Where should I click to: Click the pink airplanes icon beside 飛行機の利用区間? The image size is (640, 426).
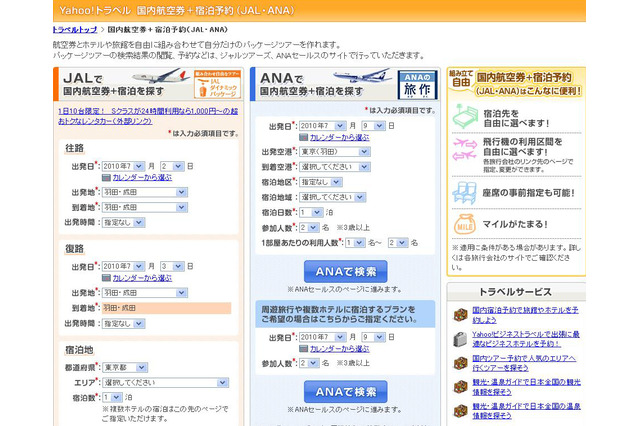[x=465, y=149]
